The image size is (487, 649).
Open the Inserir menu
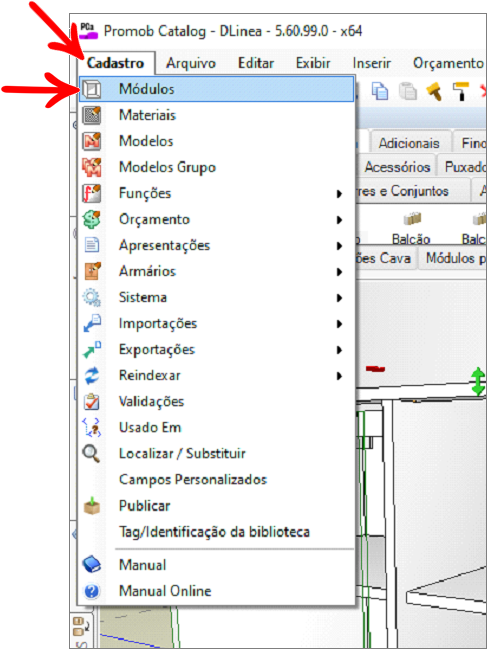[372, 63]
